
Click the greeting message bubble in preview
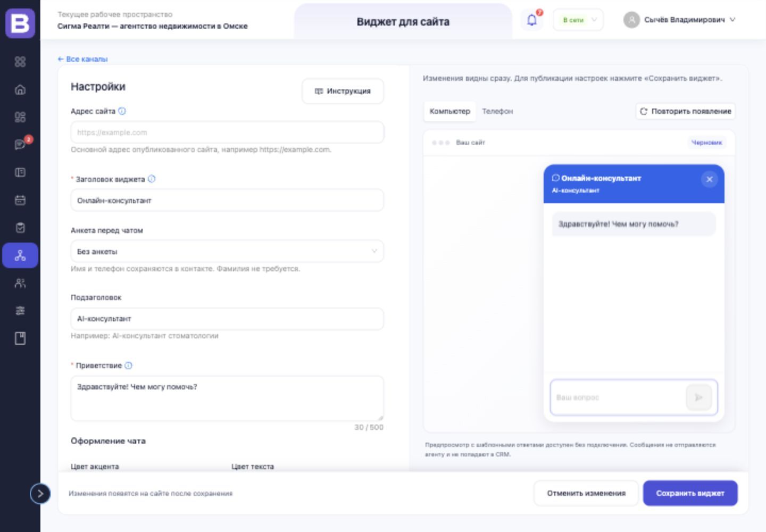pos(634,224)
